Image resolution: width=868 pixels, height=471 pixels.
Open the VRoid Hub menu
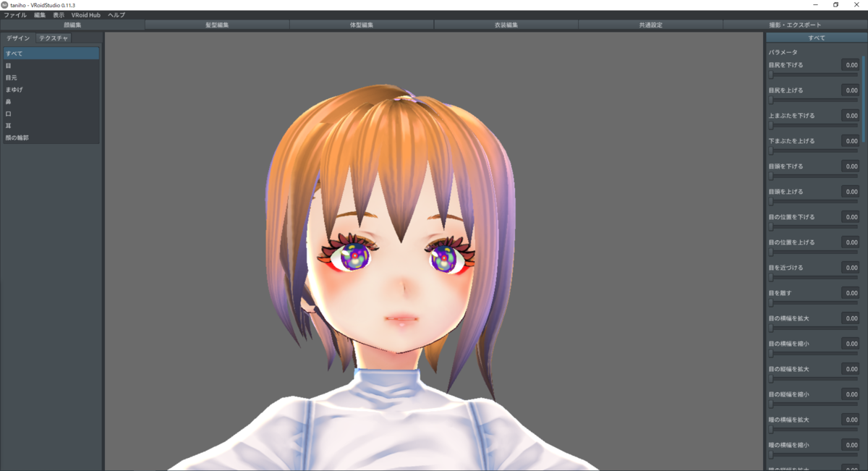point(86,14)
